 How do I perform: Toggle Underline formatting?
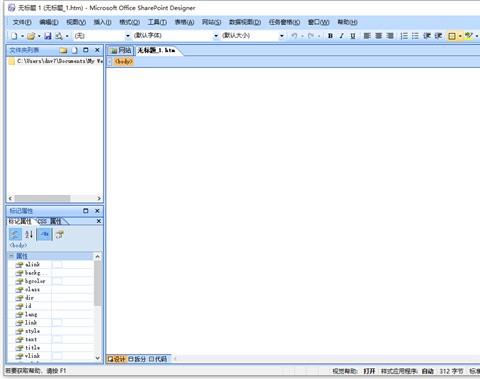click(x=353, y=36)
